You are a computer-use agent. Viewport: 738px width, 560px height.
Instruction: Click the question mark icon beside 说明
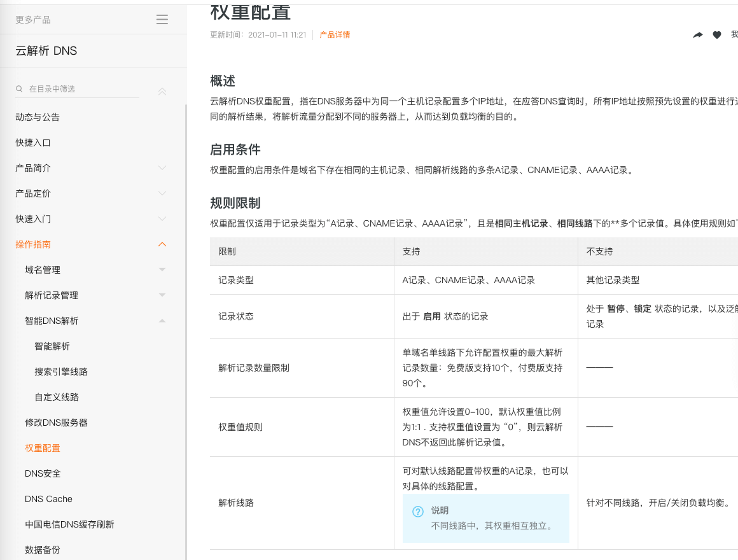[x=418, y=512]
